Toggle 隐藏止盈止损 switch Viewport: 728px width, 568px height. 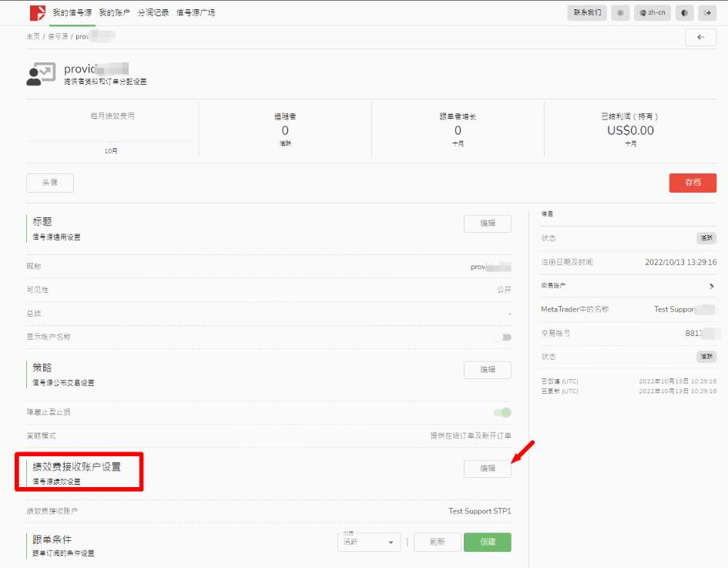coord(502,412)
